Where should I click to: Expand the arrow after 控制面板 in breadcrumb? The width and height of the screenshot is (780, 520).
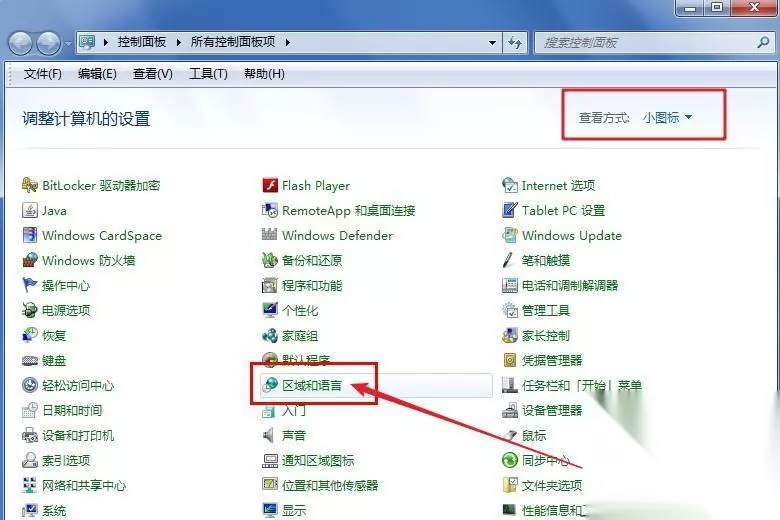coord(179,43)
